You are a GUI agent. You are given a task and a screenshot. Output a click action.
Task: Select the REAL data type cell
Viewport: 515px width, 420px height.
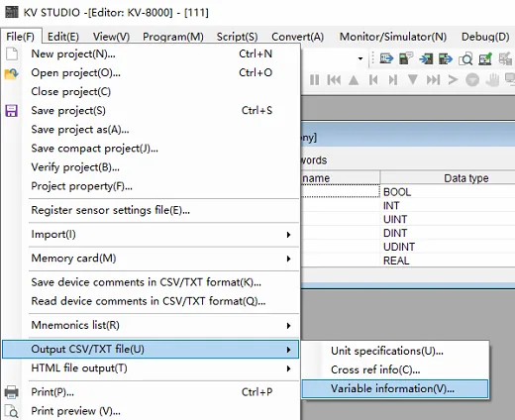[x=448, y=261]
